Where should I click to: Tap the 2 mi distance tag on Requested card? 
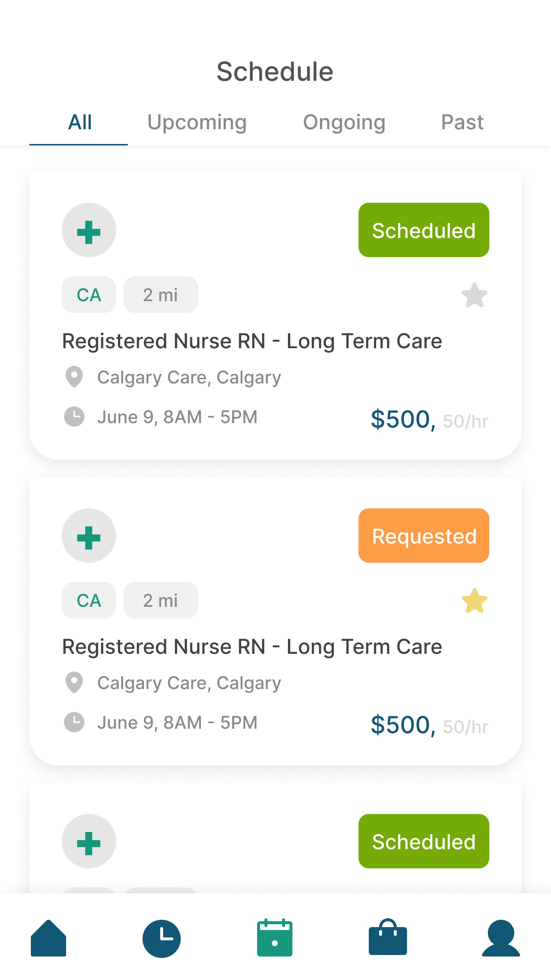point(161,600)
